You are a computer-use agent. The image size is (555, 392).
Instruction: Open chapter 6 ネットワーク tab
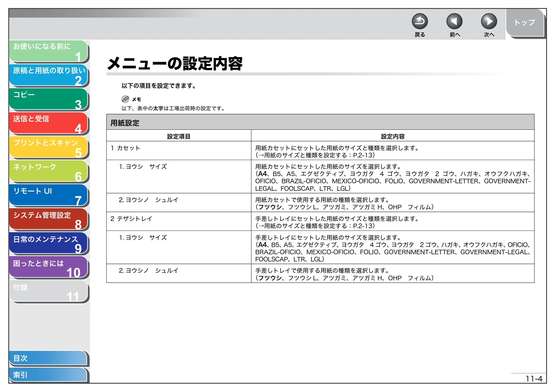[x=49, y=171]
